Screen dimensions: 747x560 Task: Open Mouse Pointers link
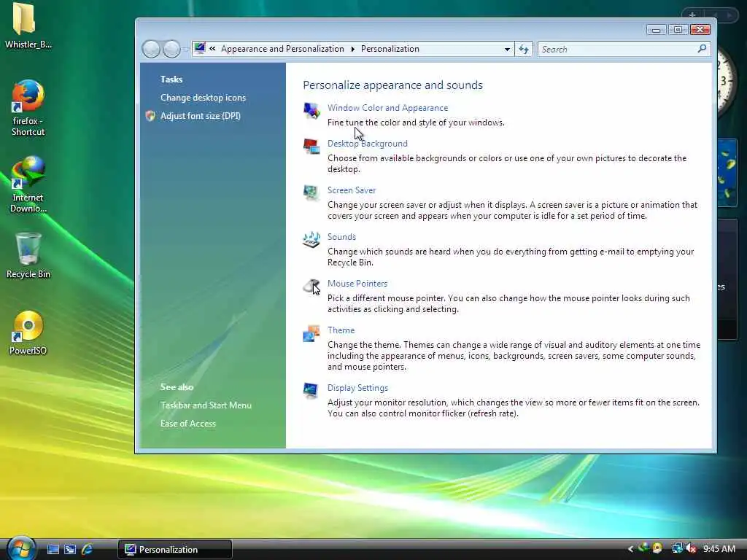(x=357, y=284)
